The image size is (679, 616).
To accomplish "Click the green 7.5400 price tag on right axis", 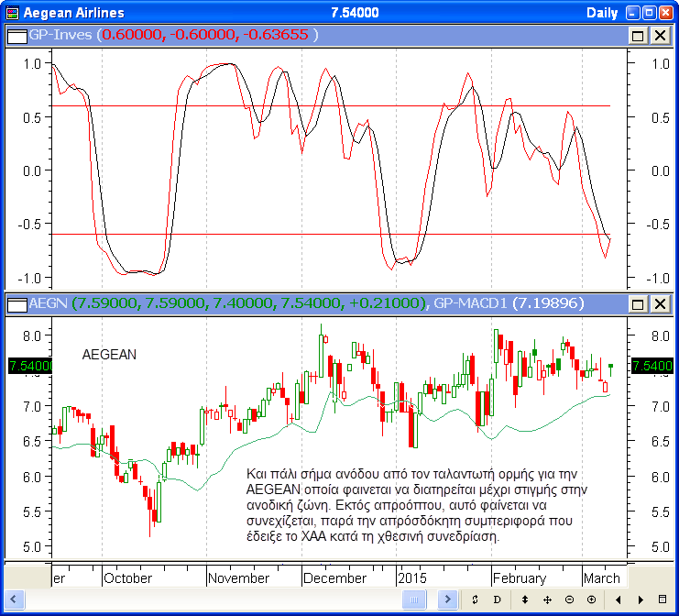I will (x=652, y=366).
